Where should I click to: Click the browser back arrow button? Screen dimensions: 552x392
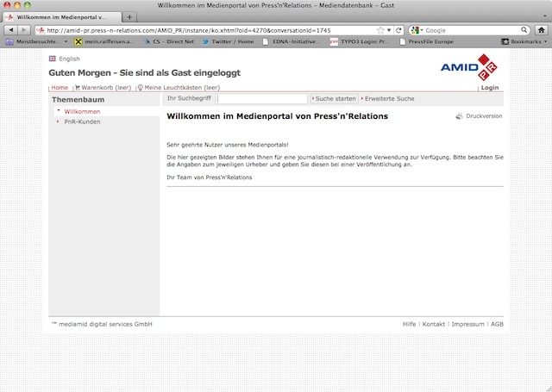click(10, 29)
